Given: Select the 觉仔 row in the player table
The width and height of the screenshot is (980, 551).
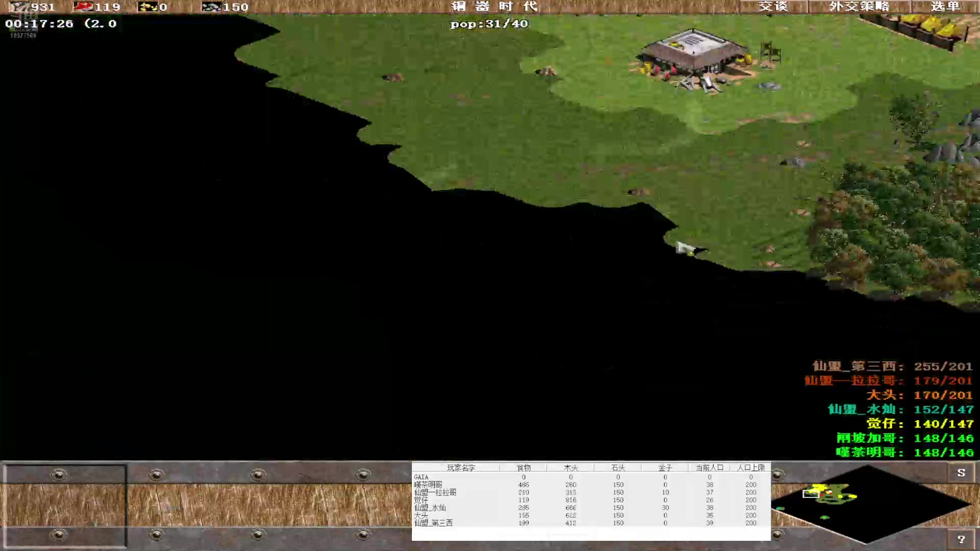Looking at the screenshot, I should click(x=591, y=500).
